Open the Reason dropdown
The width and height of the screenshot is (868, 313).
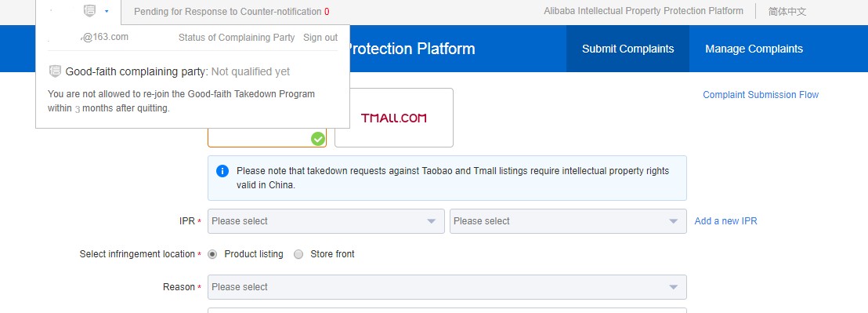447,287
